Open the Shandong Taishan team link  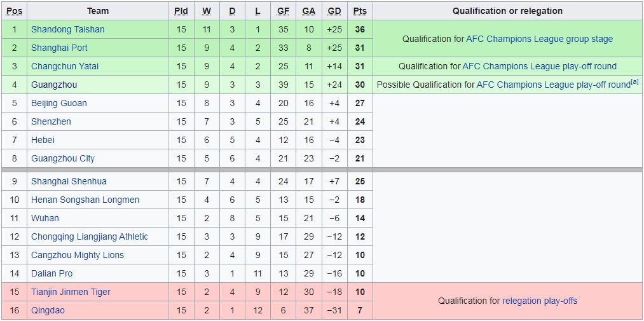pos(67,29)
